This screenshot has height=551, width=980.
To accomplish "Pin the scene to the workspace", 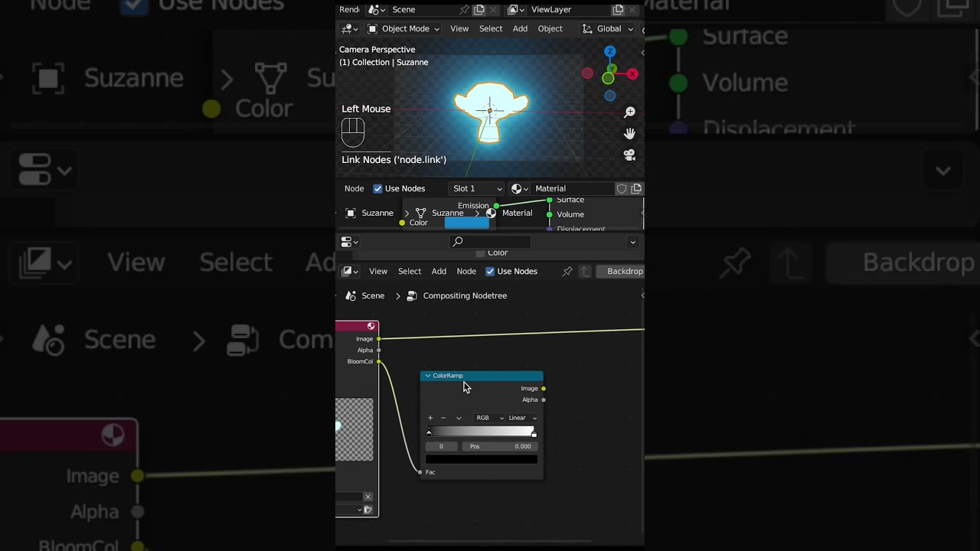I will [464, 10].
